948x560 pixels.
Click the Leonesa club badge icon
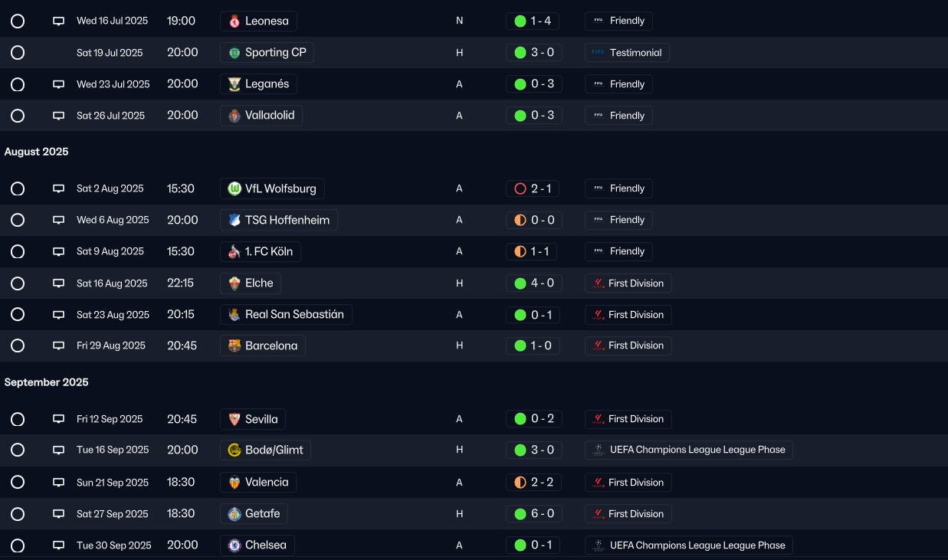(x=235, y=21)
